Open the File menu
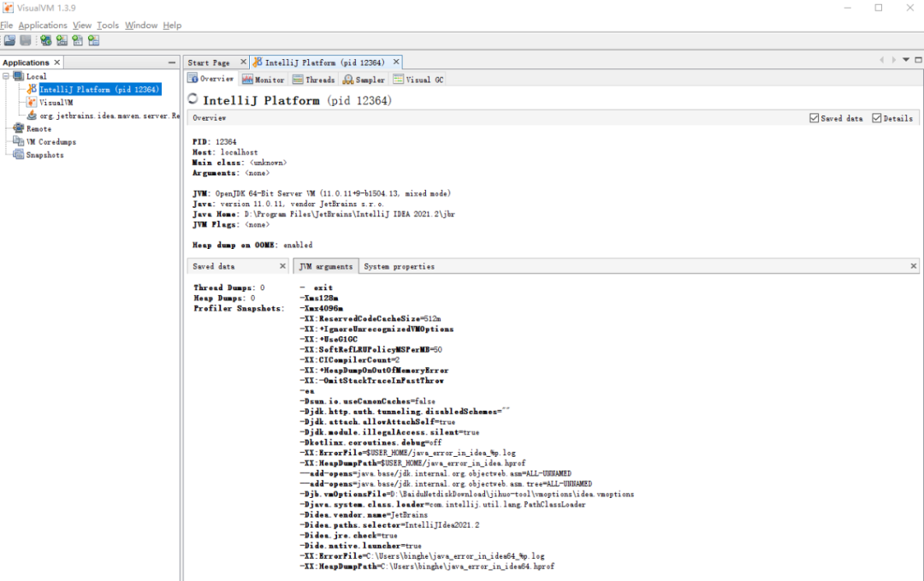924x581 pixels. [x=7, y=26]
